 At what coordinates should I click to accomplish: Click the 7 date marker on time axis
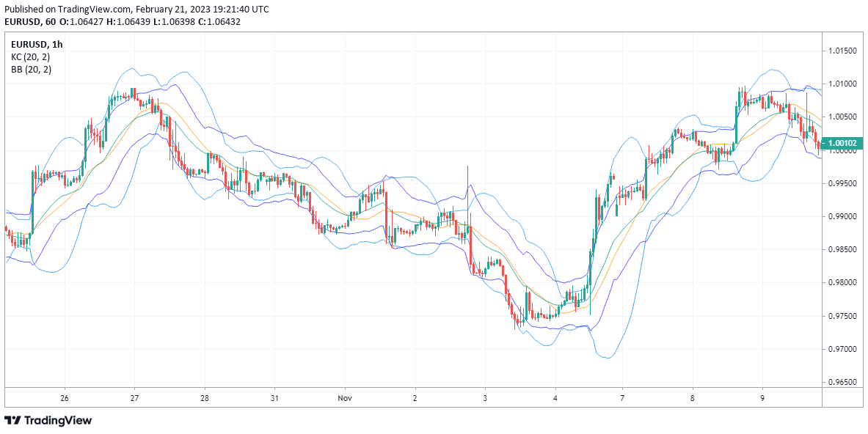click(622, 398)
